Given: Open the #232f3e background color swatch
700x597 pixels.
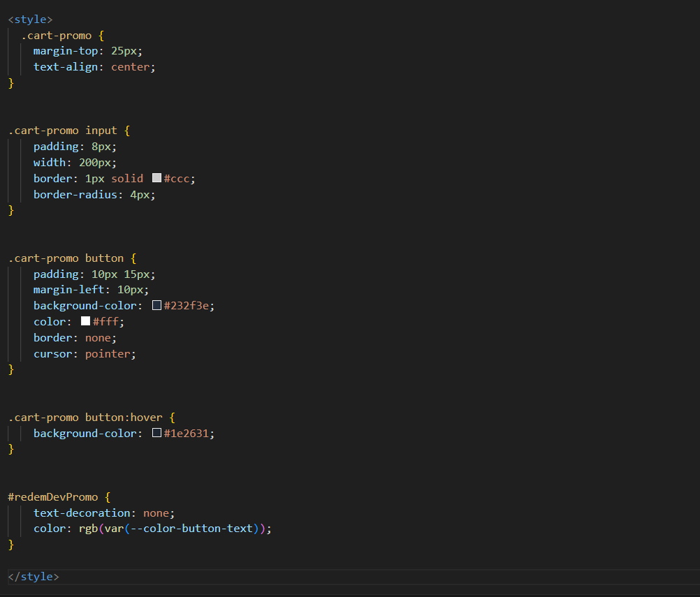Looking at the screenshot, I should pos(156,306).
